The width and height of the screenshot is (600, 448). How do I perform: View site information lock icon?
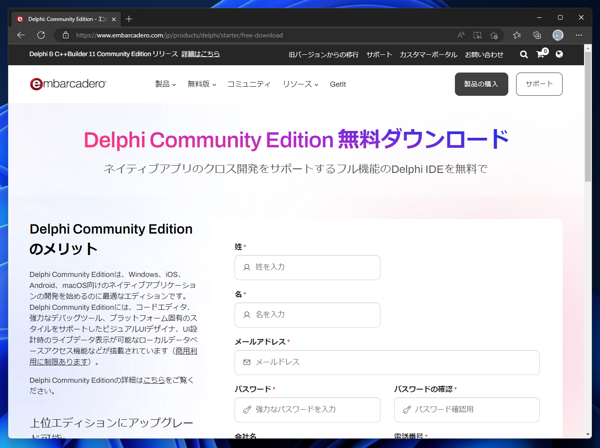coord(66,35)
